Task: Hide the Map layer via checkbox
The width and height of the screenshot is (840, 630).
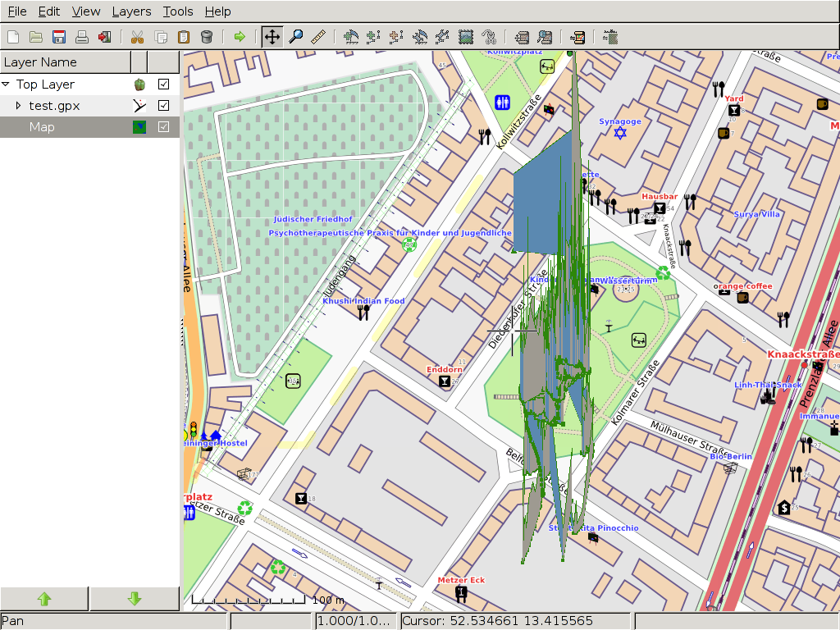Action: [164, 126]
